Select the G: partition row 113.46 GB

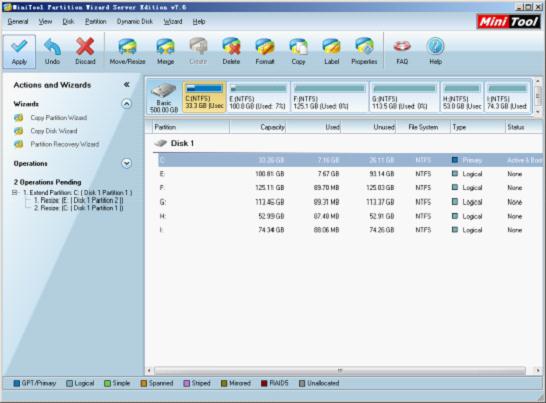[x=350, y=202]
